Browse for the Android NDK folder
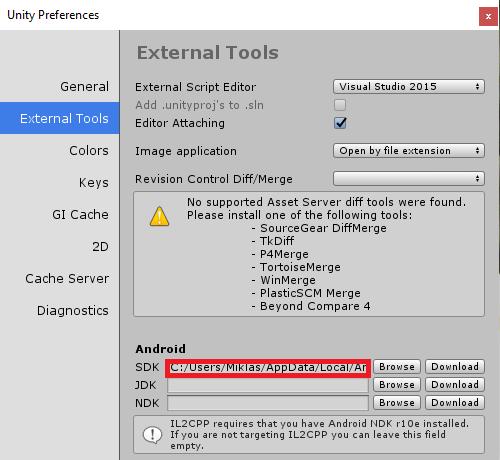The width and height of the screenshot is (500, 460). (x=397, y=403)
